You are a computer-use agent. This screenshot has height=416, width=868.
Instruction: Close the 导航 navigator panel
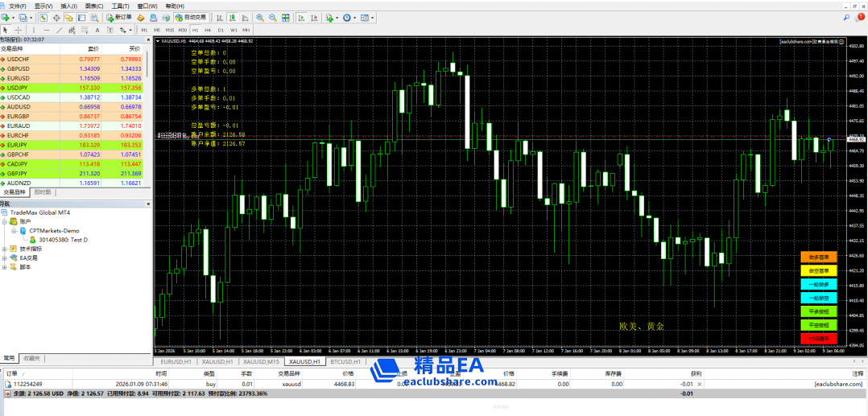tap(147, 204)
